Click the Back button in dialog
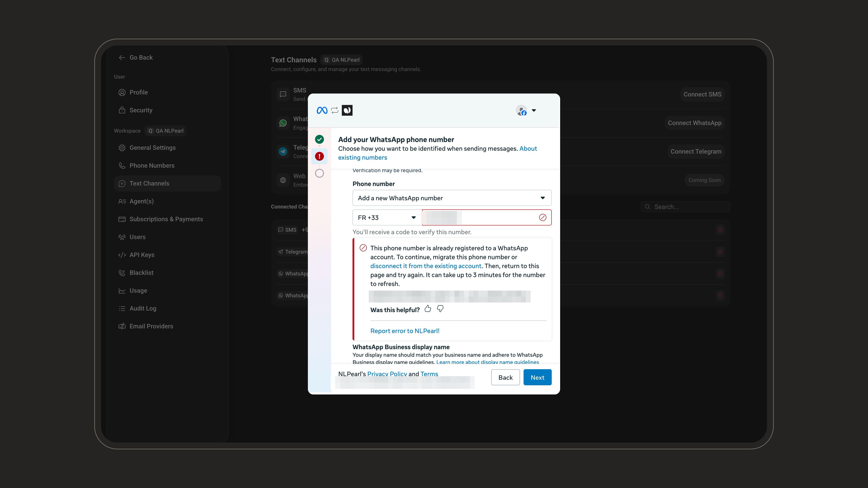The height and width of the screenshot is (488, 868). [x=505, y=377]
